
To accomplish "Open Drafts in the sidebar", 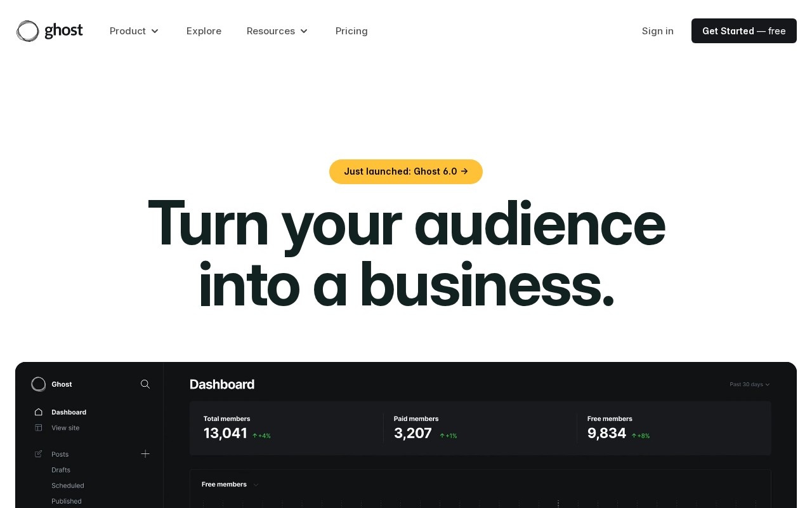I will pyautogui.click(x=61, y=470).
